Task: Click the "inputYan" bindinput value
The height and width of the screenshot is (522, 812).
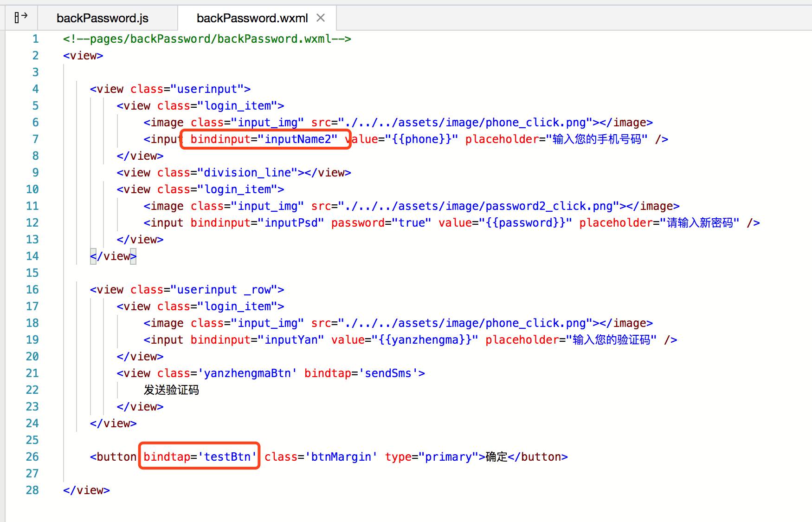Action: click(x=291, y=340)
